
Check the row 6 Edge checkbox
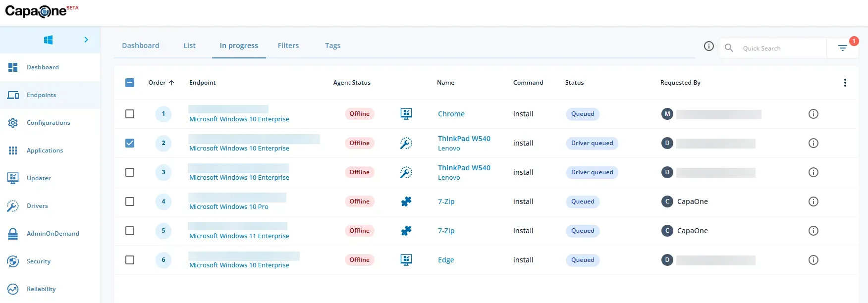point(130,260)
